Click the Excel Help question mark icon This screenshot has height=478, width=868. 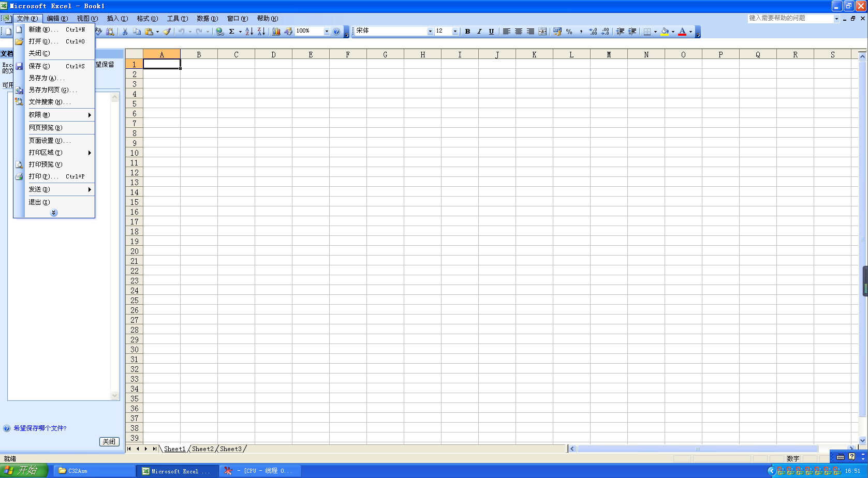click(336, 32)
